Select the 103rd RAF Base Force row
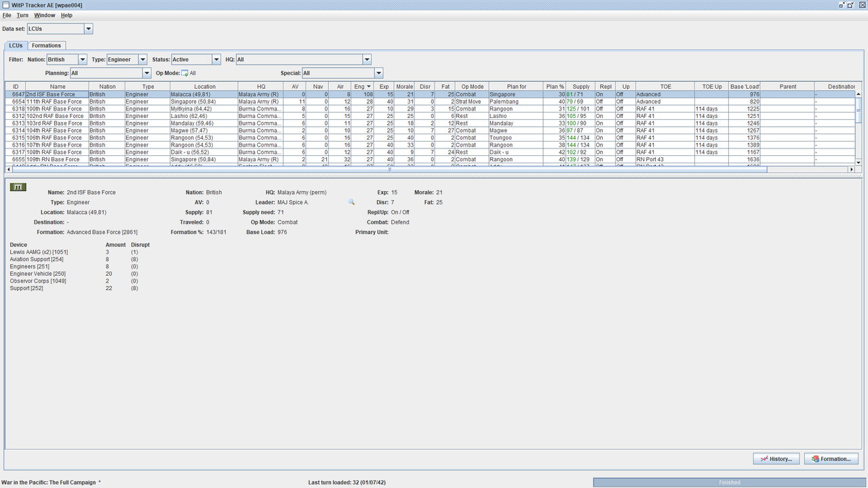 click(x=430, y=123)
